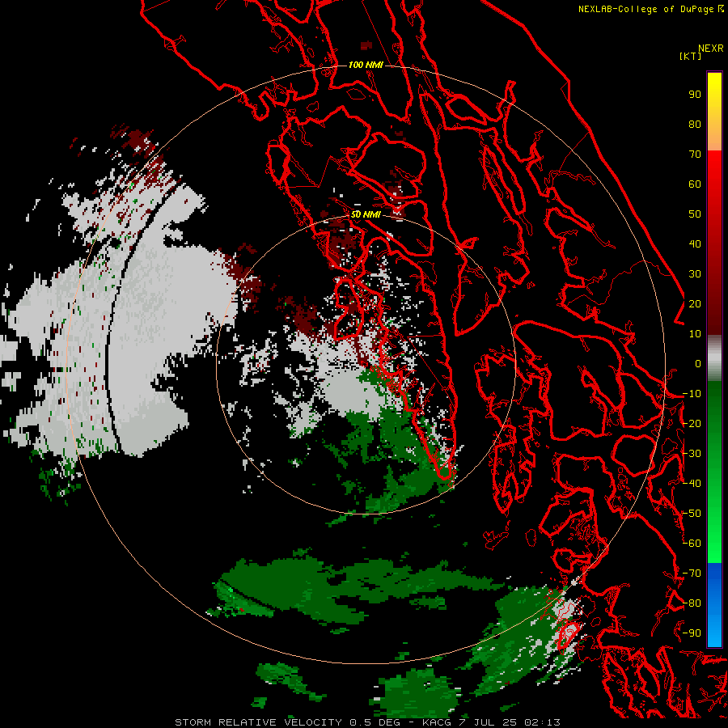The height and width of the screenshot is (728, 728).
Task: Click the -80 value on velocity scale
Action: click(x=692, y=603)
